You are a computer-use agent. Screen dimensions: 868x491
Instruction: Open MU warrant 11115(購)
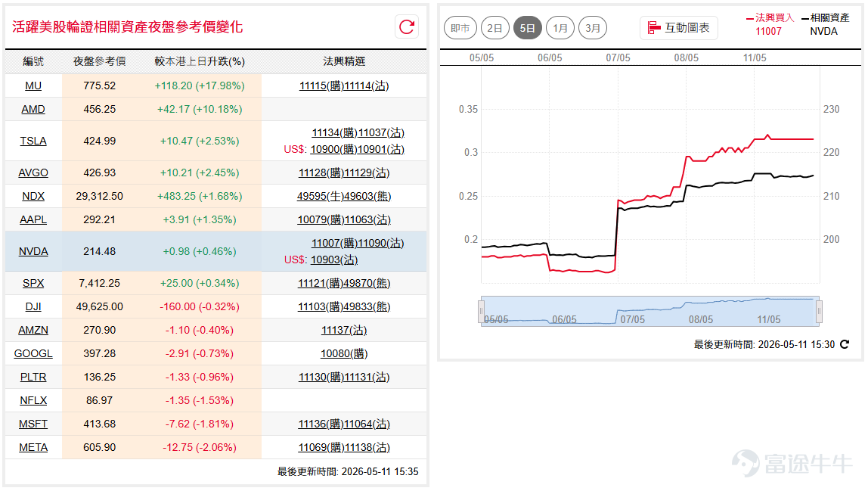click(321, 86)
